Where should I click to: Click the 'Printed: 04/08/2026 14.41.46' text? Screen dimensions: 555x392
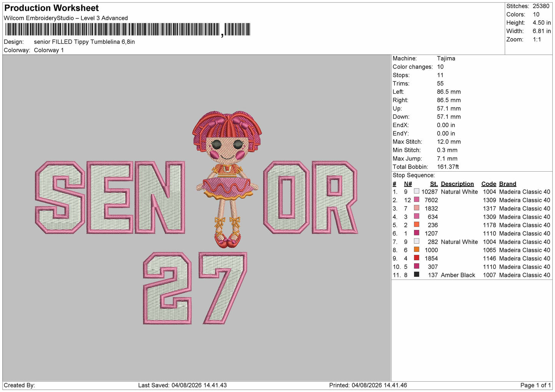(368, 385)
